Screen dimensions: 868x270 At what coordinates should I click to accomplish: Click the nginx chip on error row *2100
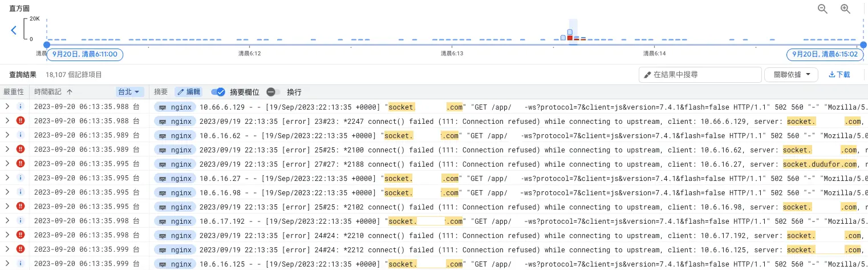175,150
